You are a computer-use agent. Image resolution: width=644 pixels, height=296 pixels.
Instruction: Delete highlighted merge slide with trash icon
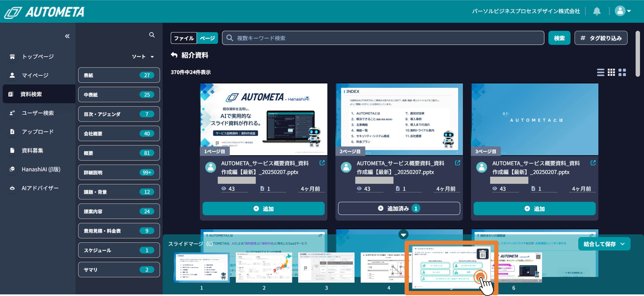click(x=482, y=254)
